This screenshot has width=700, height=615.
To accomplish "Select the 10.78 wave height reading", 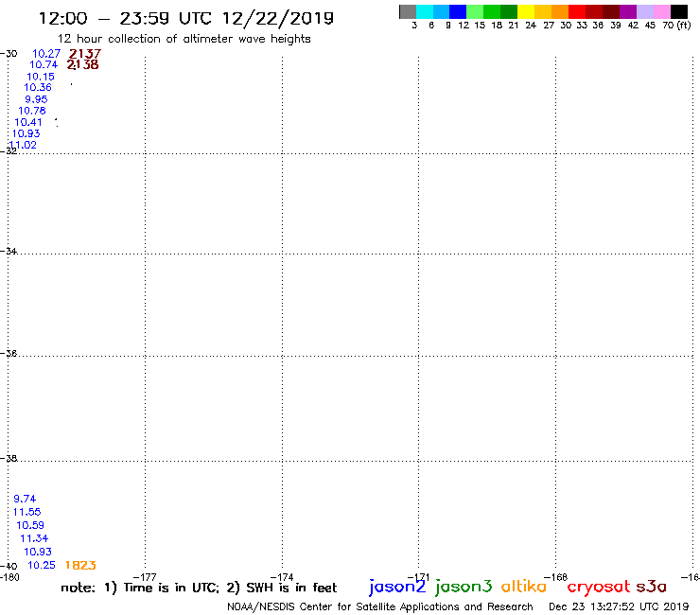I will [32, 111].
